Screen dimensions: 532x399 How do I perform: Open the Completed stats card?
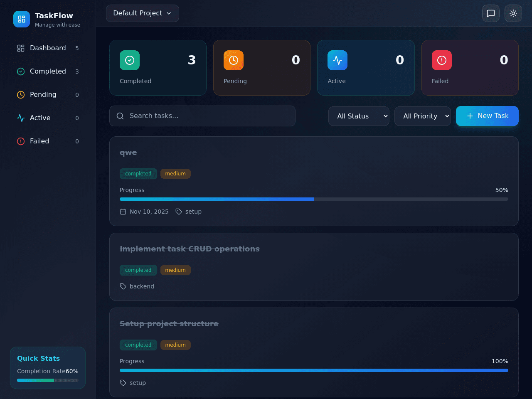158,68
